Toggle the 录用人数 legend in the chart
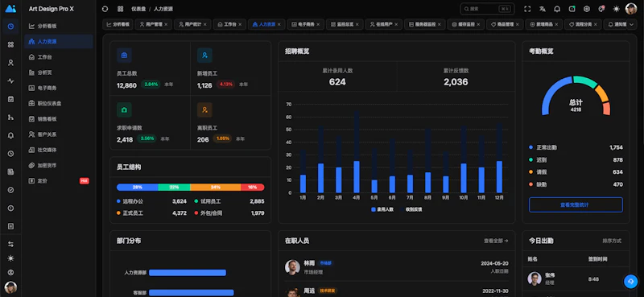644x297 pixels. point(382,209)
